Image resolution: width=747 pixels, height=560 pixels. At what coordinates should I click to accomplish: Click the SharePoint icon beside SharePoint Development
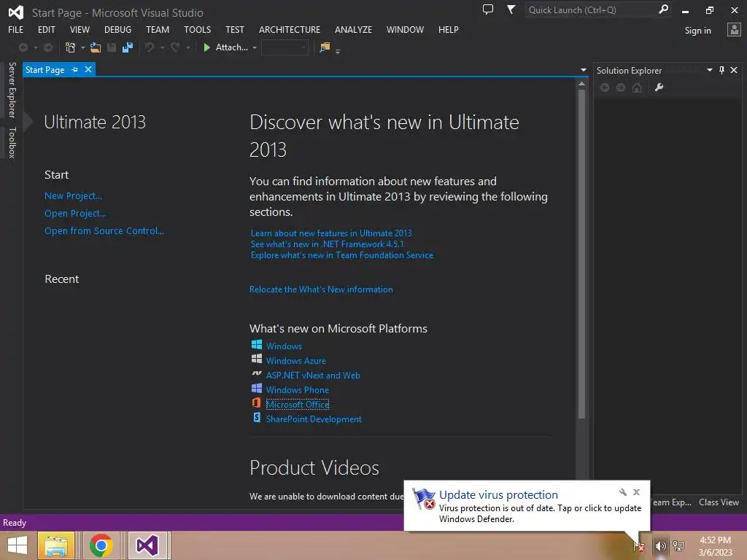[257, 418]
